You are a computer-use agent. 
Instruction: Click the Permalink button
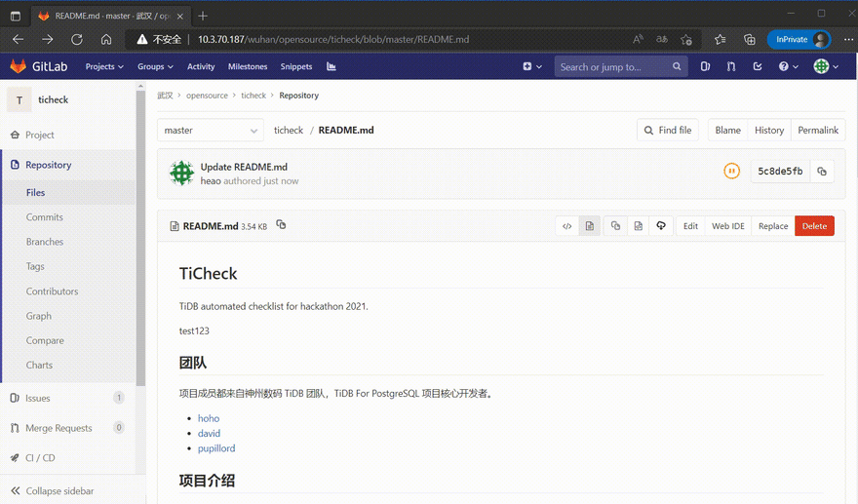point(818,131)
